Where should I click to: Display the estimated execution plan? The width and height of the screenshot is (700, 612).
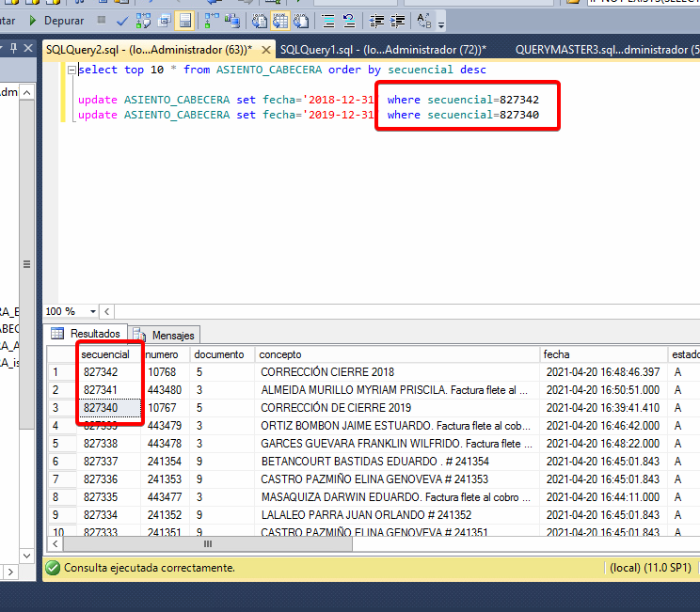(143, 21)
